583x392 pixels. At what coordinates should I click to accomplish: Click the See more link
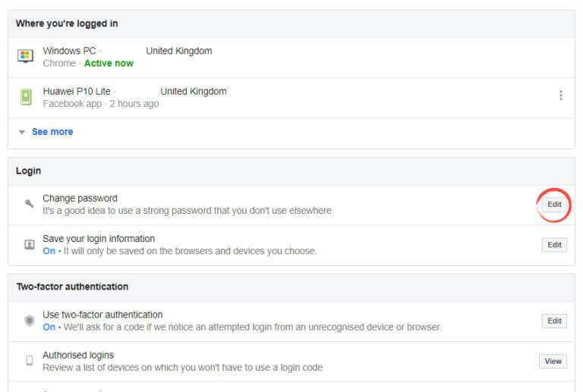coord(52,132)
